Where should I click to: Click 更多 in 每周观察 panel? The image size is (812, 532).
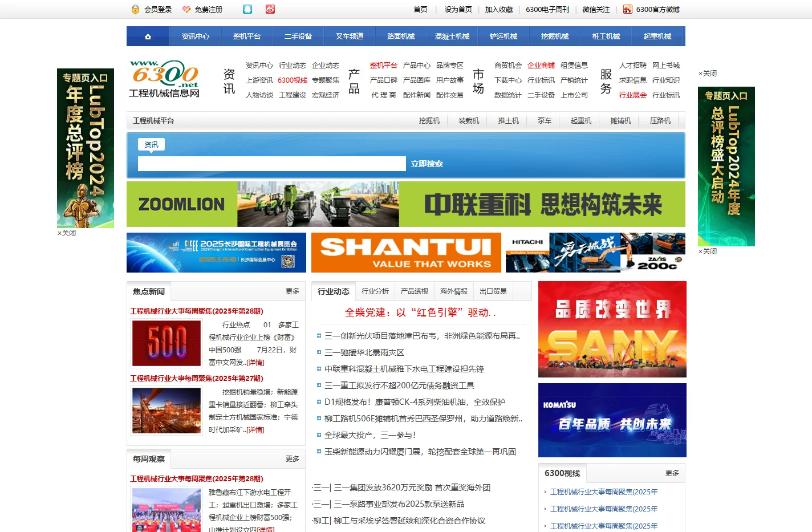(293, 459)
